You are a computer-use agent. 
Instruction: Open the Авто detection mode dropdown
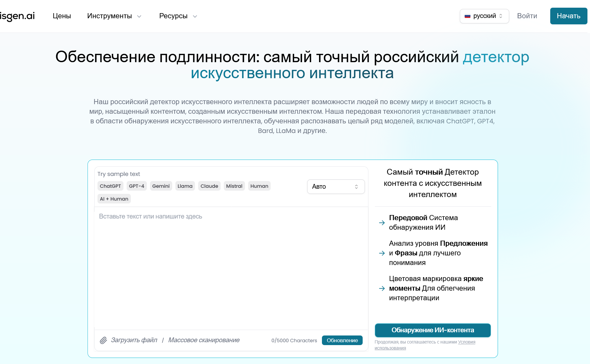(336, 186)
